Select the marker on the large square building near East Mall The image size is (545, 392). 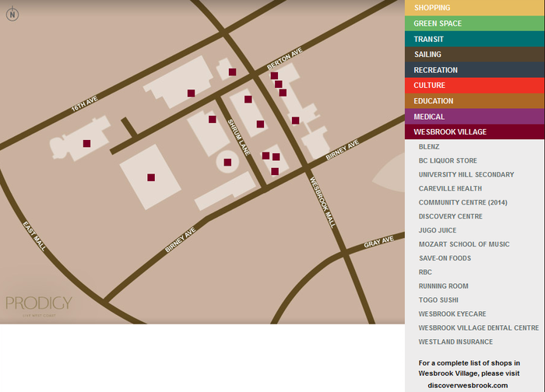151,177
